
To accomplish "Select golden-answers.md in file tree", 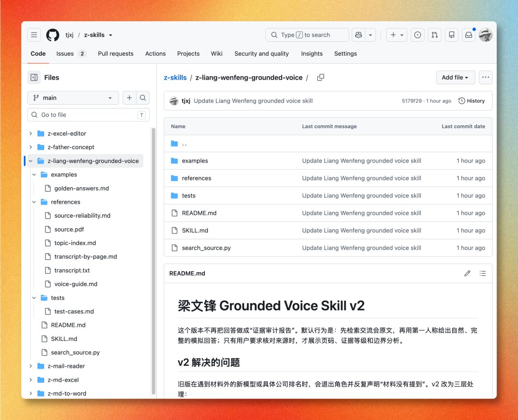I will click(x=82, y=188).
